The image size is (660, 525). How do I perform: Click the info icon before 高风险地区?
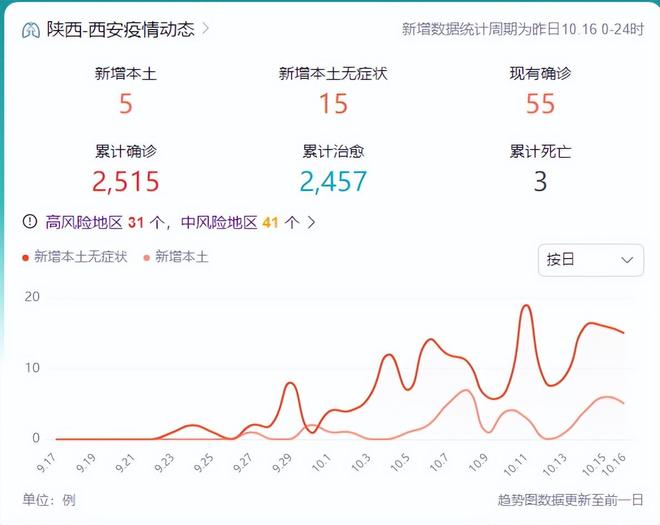30,222
